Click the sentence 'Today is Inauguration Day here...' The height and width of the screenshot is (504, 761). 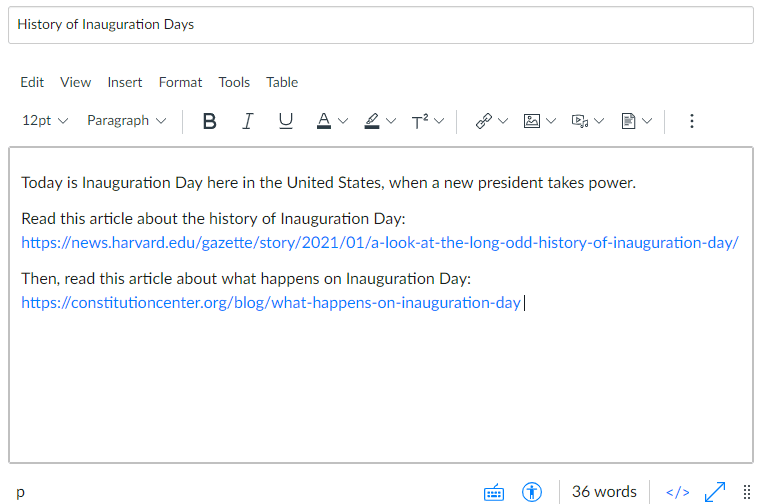pos(329,183)
